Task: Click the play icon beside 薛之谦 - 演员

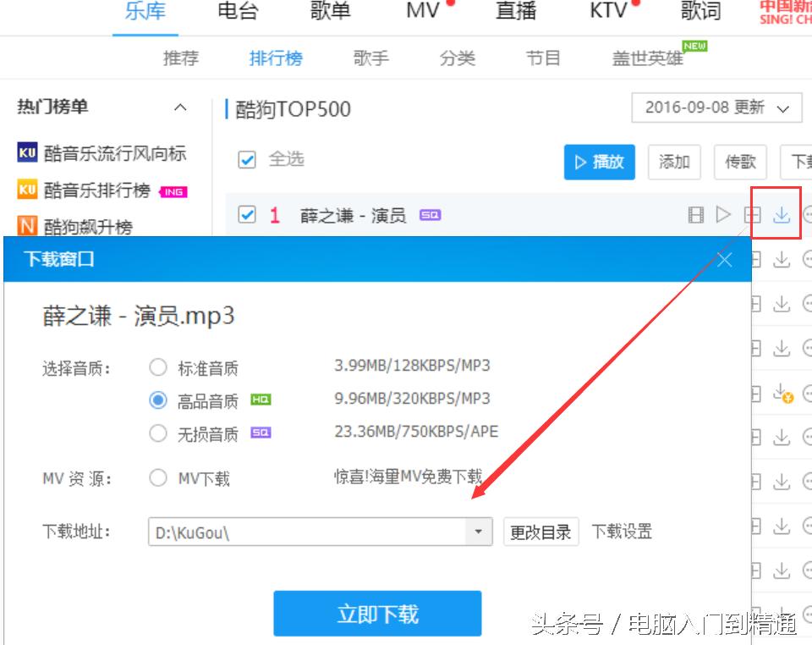Action: pyautogui.click(x=723, y=214)
